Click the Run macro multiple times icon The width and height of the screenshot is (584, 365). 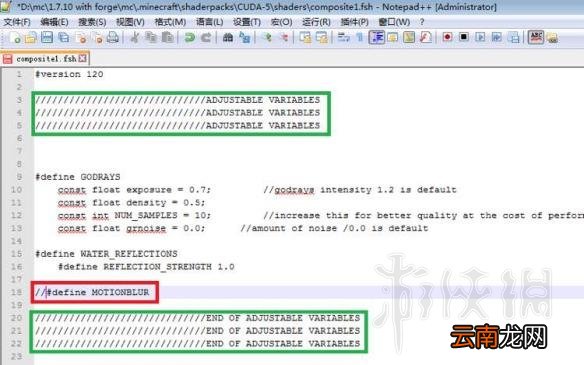(497, 37)
